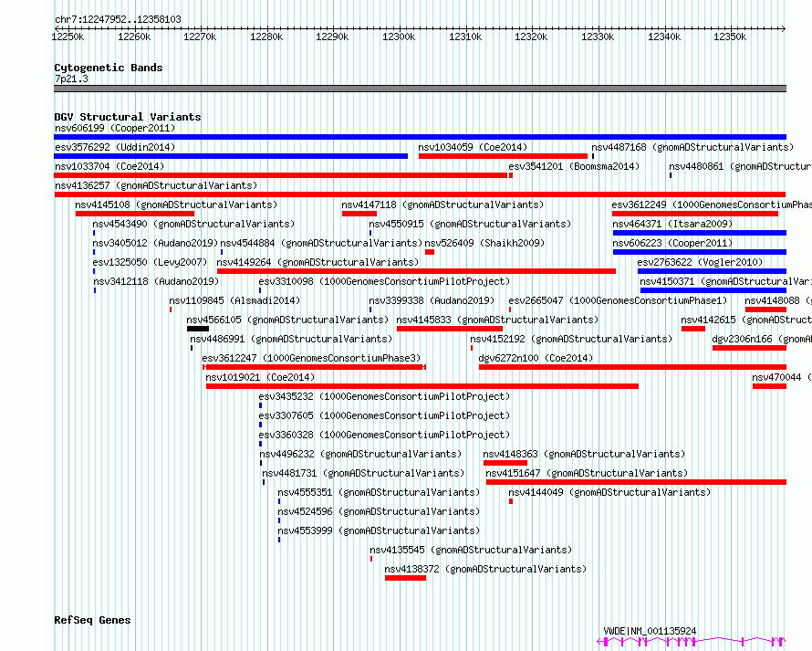This screenshot has width=812, height=651.
Task: Open nsv1033704 (Coe2014) variant
Action: click(x=109, y=166)
